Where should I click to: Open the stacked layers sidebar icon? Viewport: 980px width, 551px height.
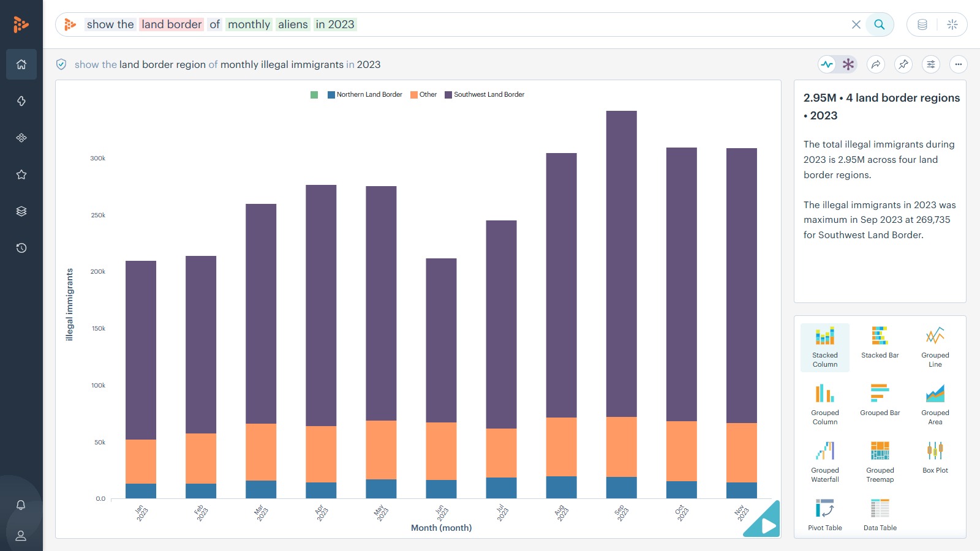click(x=21, y=211)
